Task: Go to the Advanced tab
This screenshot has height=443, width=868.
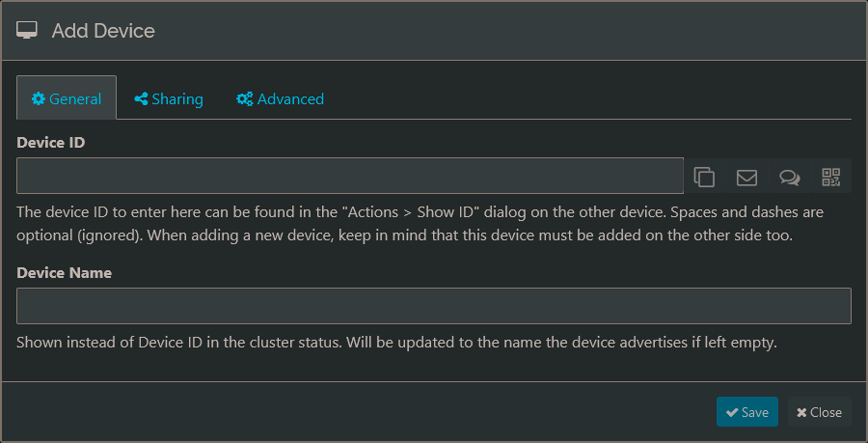Action: [280, 98]
